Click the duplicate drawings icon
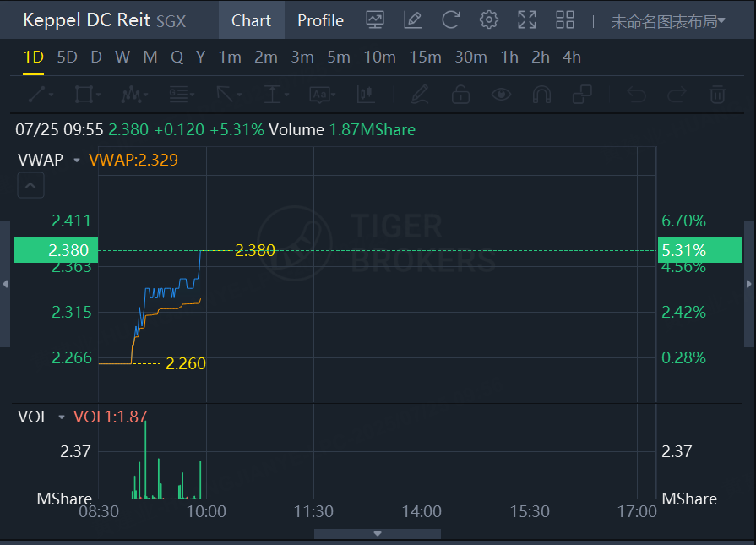Screen dimensions: 756x545 point(582,95)
